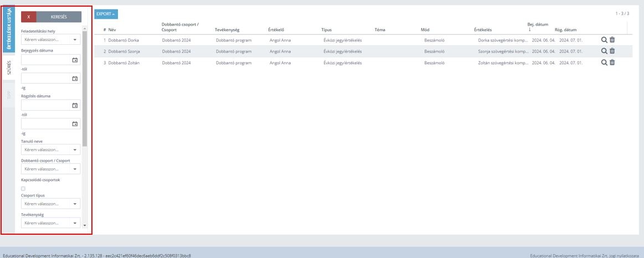Select the name cell Dobbantó Szonja
Image resolution: width=644 pixels, height=258 pixels.
(125, 51)
